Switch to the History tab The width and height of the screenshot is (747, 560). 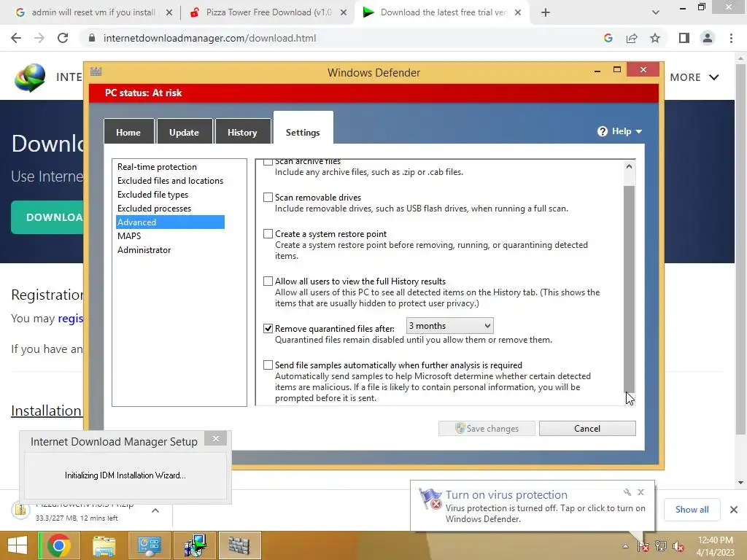[x=242, y=131]
